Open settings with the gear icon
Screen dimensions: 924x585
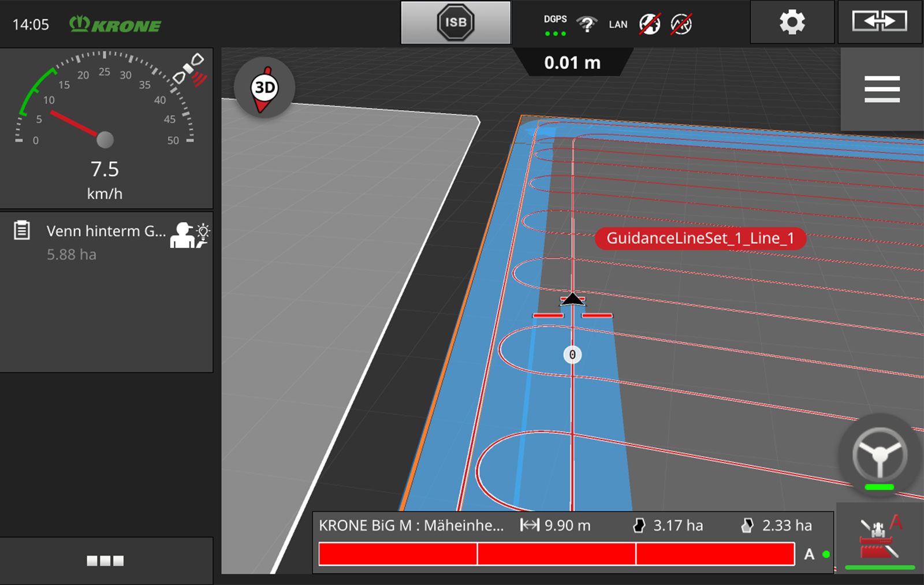point(792,23)
